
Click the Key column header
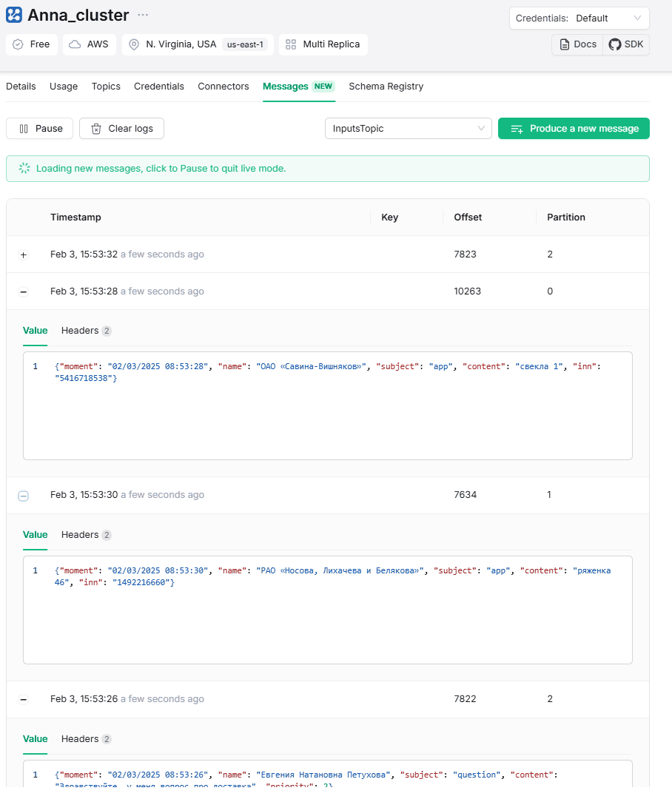[x=389, y=217]
